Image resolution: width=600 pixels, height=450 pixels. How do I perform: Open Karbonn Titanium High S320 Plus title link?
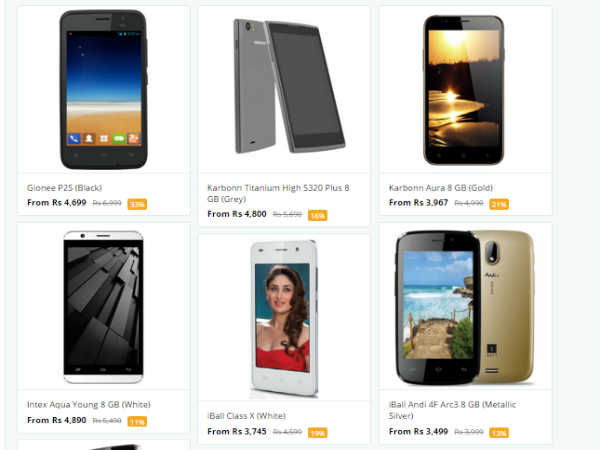click(x=278, y=193)
